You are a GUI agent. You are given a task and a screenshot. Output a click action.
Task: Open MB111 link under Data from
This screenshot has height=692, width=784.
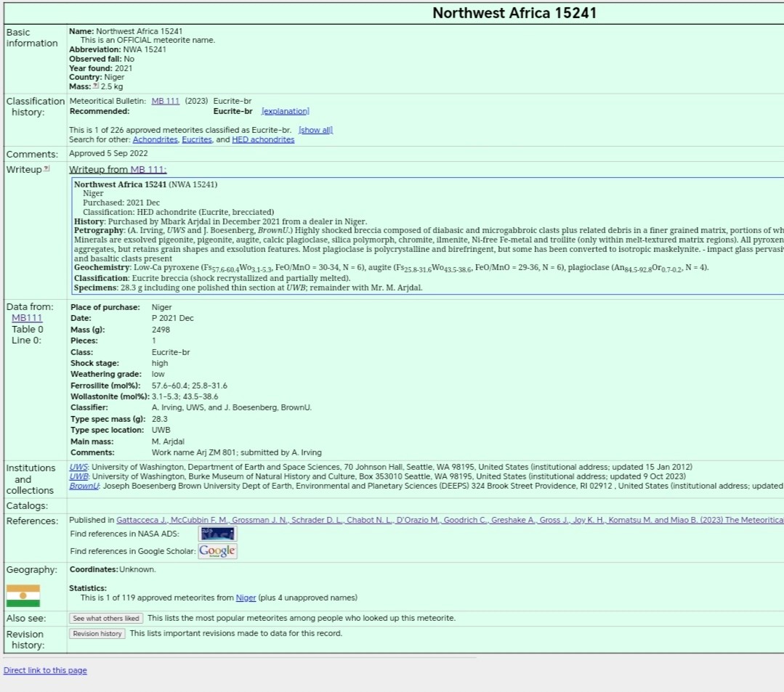click(27, 318)
